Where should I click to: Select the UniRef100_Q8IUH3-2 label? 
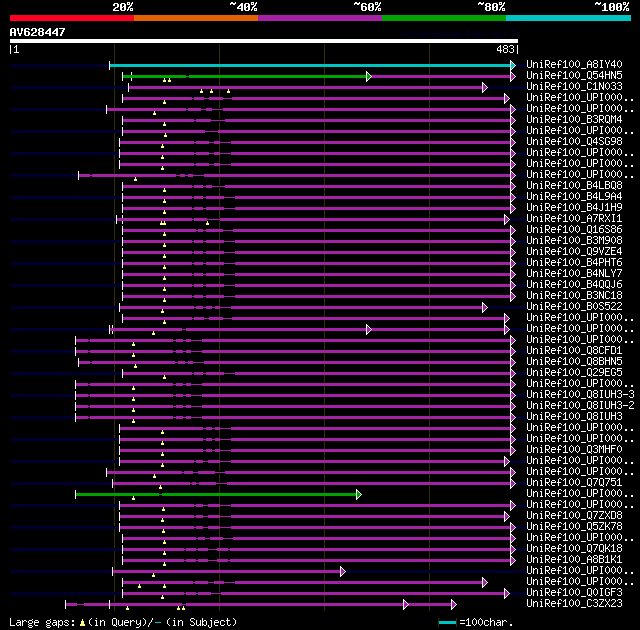tap(580, 406)
